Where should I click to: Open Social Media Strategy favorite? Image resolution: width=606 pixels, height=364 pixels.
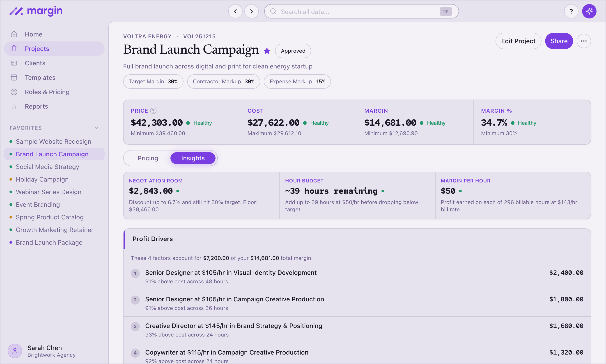pos(54,167)
